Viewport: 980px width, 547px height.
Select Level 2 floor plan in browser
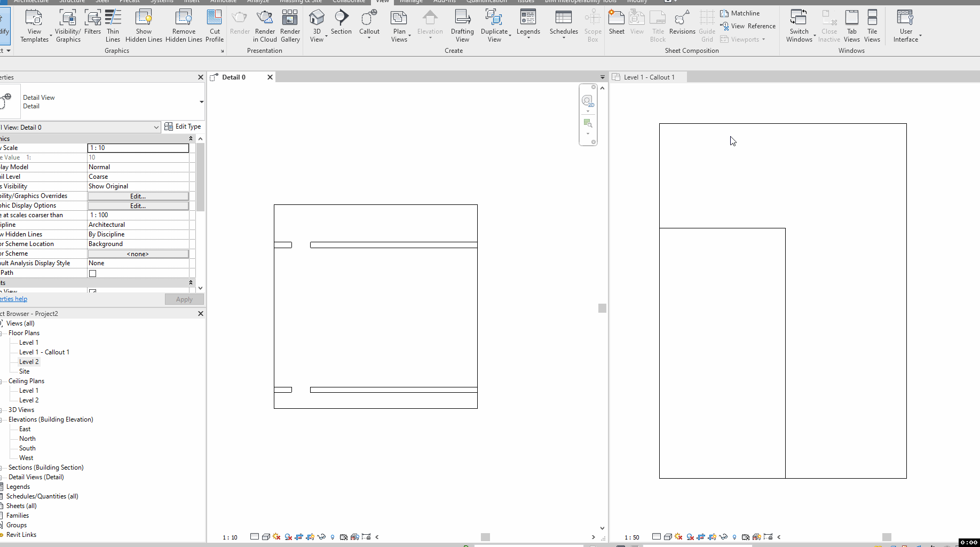point(29,362)
